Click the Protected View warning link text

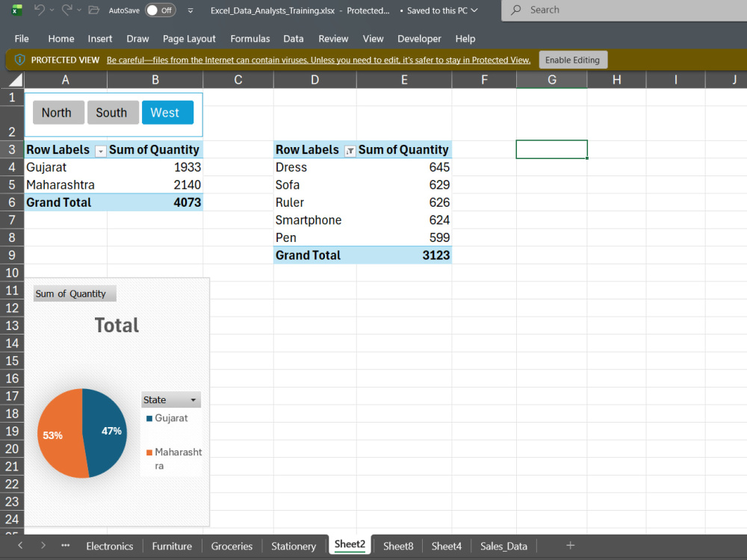(318, 60)
